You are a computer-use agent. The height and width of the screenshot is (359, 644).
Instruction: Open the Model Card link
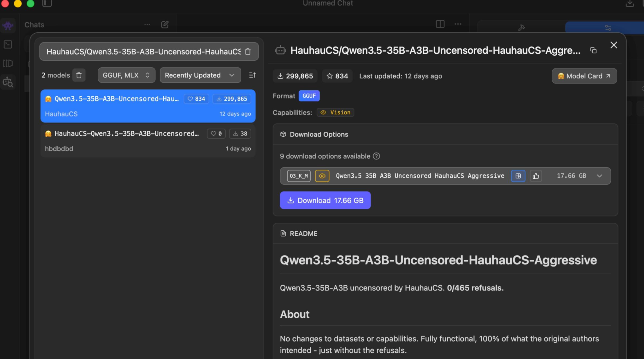tap(584, 76)
